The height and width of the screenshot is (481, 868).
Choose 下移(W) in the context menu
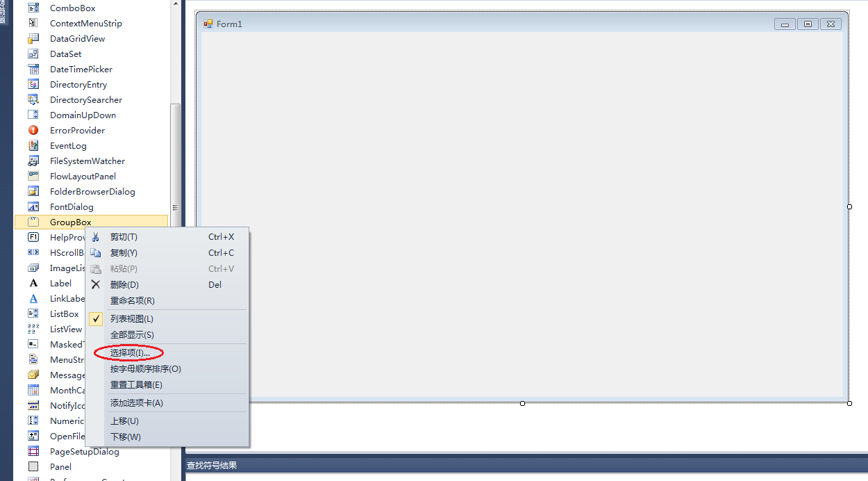(167, 437)
